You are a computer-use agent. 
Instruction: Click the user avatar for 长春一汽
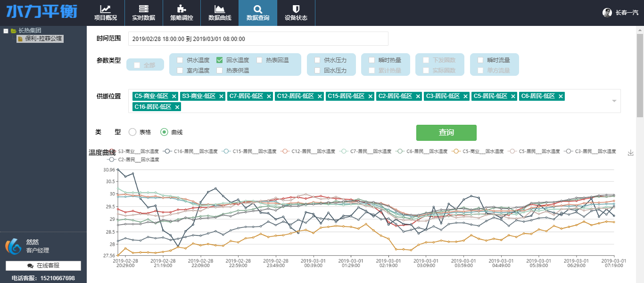pyautogui.click(x=607, y=13)
